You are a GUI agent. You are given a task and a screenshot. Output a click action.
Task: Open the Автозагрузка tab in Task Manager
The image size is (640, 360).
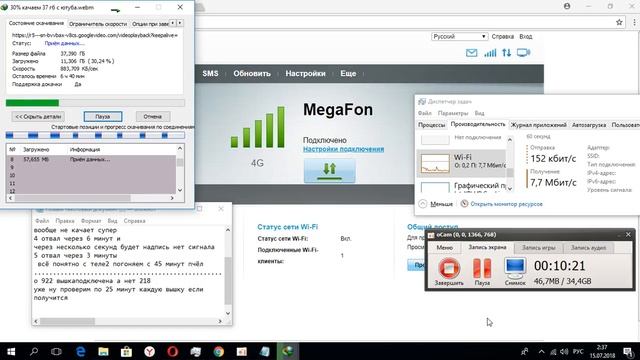[589, 125]
